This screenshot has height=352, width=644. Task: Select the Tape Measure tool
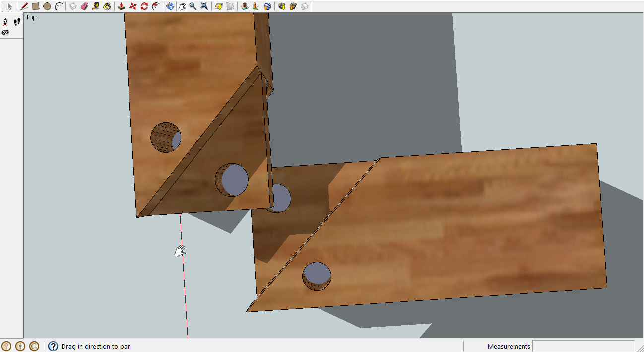96,6
